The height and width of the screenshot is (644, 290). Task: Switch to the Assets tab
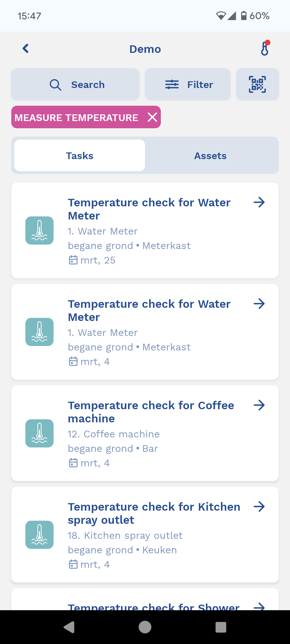210,156
